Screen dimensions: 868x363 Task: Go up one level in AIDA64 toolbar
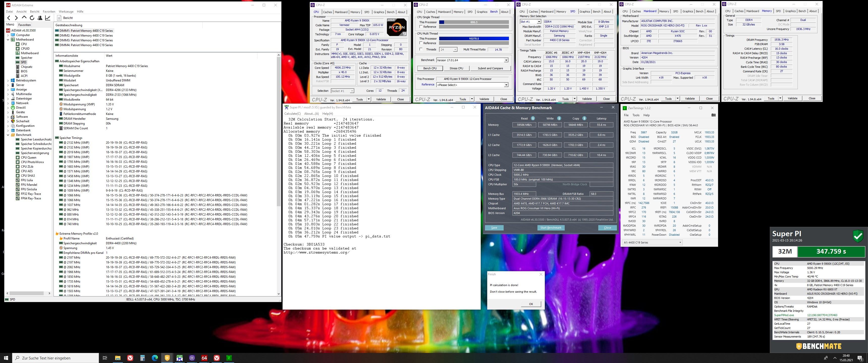click(x=24, y=17)
